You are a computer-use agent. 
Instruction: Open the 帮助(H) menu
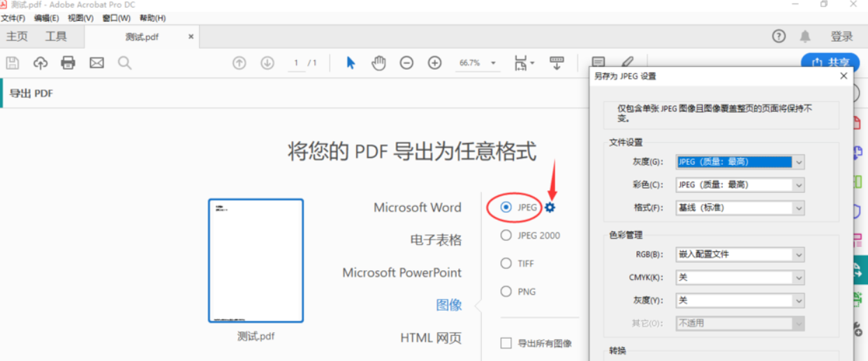click(x=152, y=17)
